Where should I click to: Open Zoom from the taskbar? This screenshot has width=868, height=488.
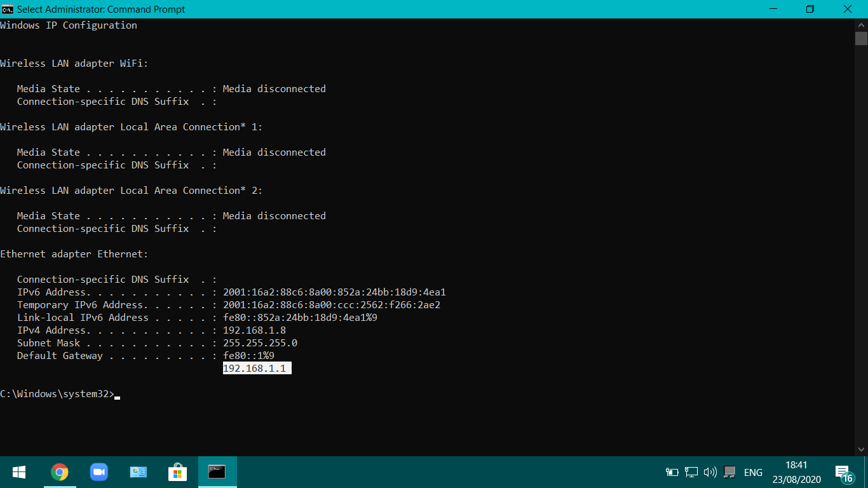coord(99,472)
